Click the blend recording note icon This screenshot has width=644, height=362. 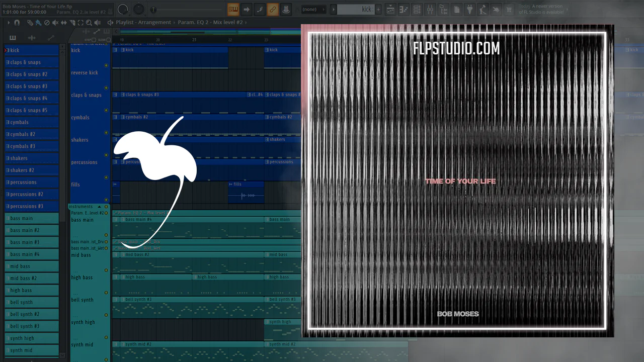[260, 9]
